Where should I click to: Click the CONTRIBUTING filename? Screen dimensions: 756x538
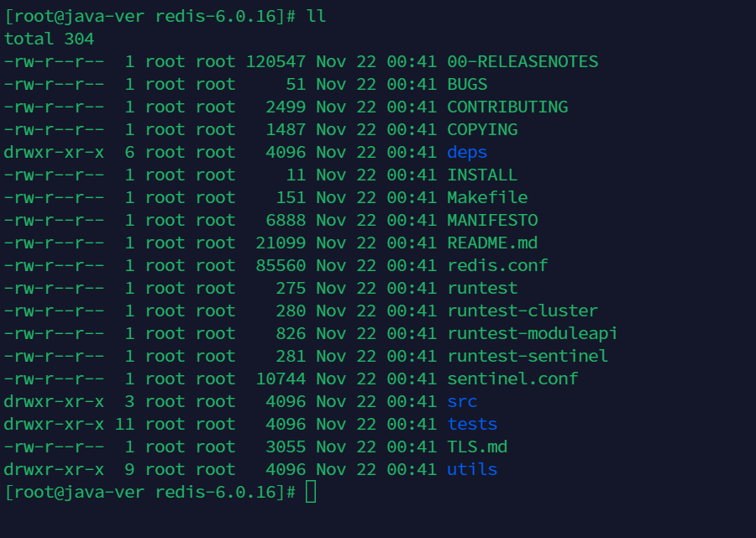(507, 107)
